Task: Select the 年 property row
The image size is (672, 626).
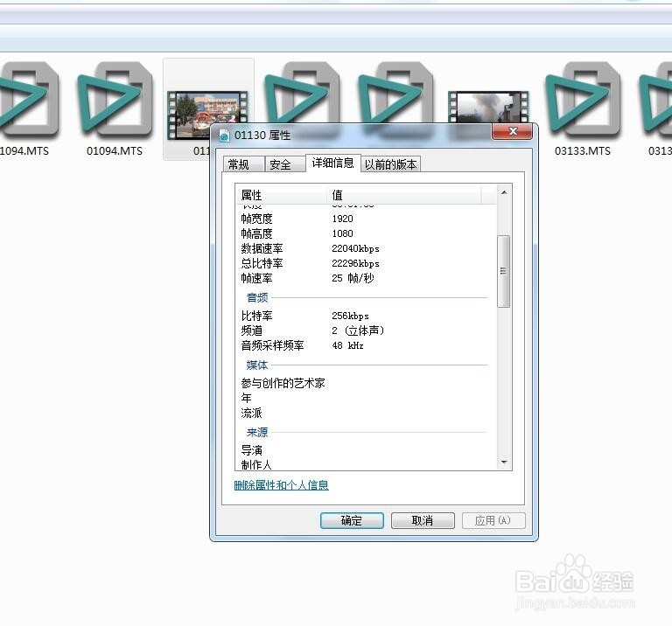Action: 366,398
